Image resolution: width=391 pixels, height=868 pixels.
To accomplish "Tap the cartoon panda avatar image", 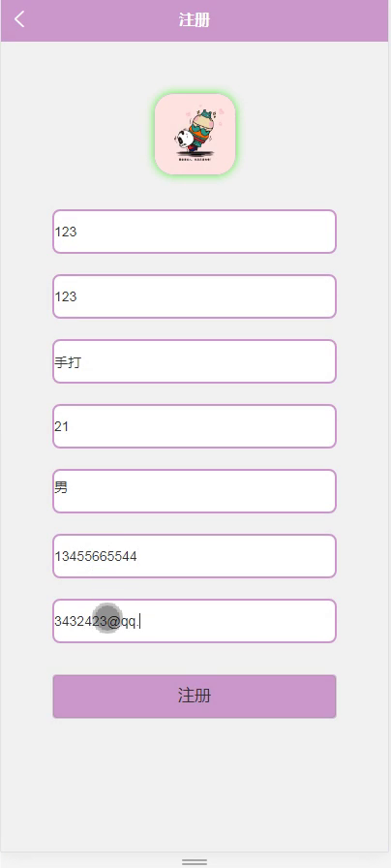I will click(195, 134).
